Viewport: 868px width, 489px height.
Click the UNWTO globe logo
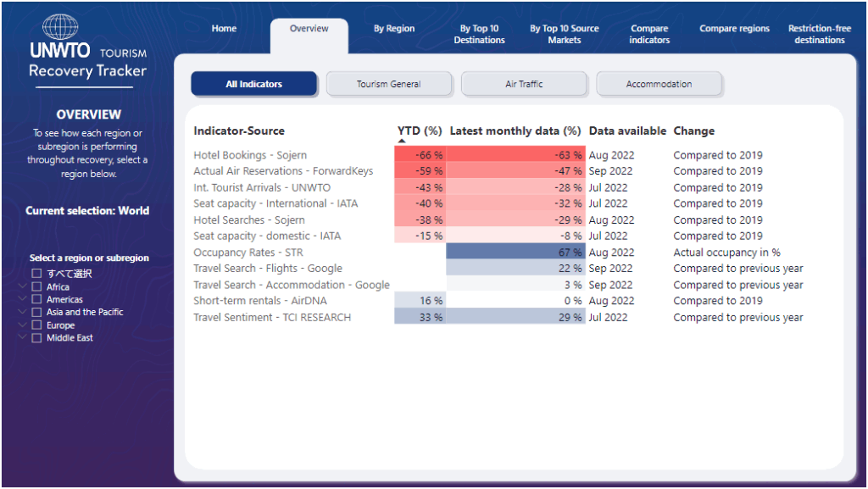tap(60, 26)
